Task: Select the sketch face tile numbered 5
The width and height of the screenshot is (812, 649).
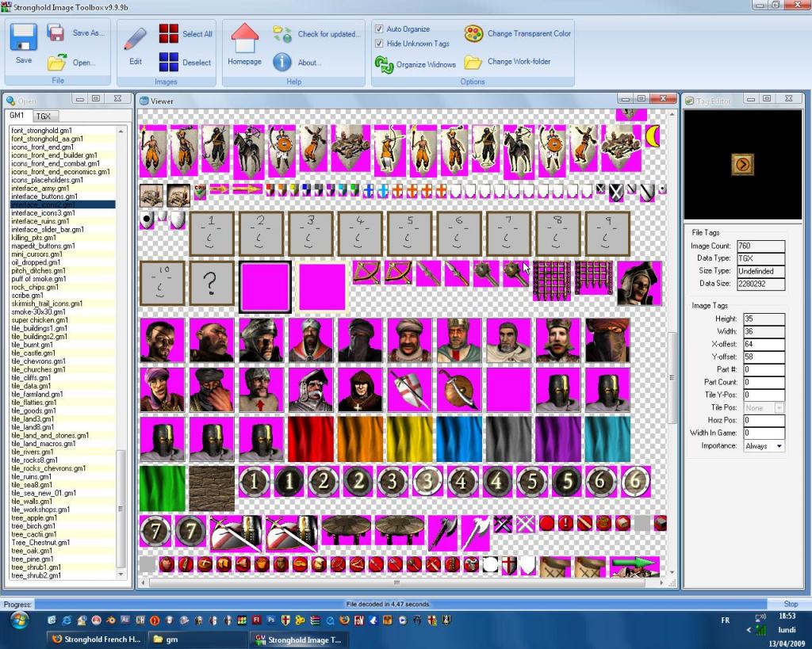Action: pyautogui.click(x=410, y=234)
